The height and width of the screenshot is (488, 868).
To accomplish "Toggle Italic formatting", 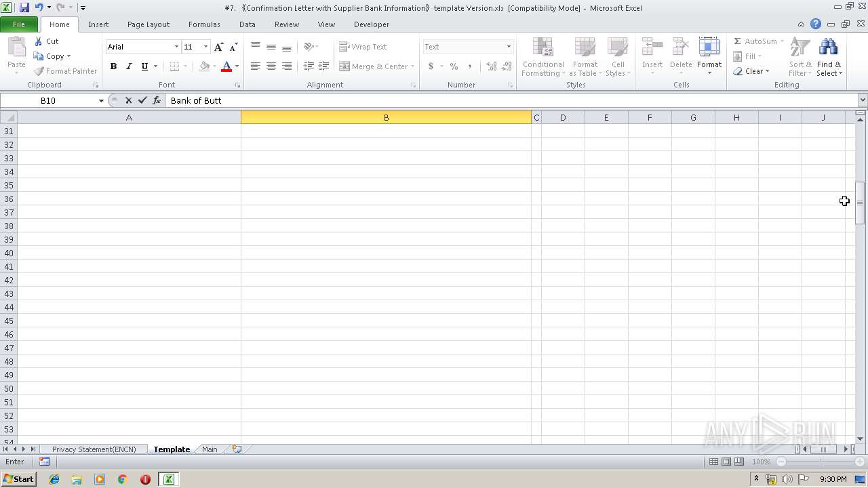I will tap(129, 66).
